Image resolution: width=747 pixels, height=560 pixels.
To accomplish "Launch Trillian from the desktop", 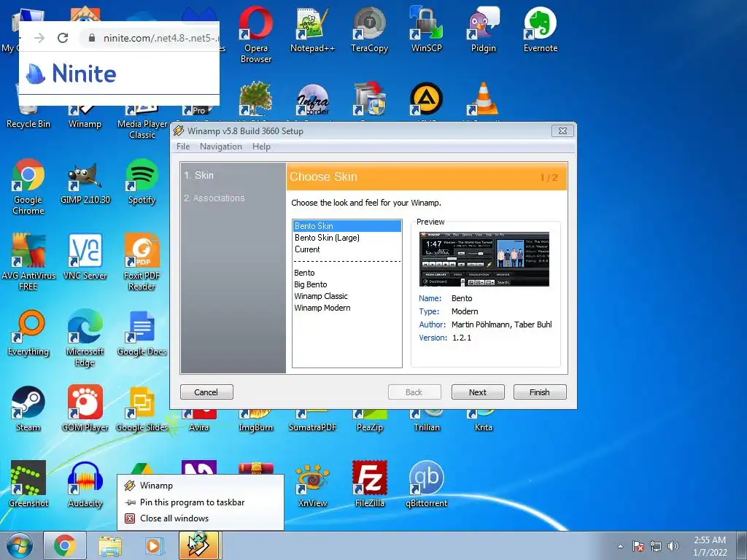I will click(426, 422).
